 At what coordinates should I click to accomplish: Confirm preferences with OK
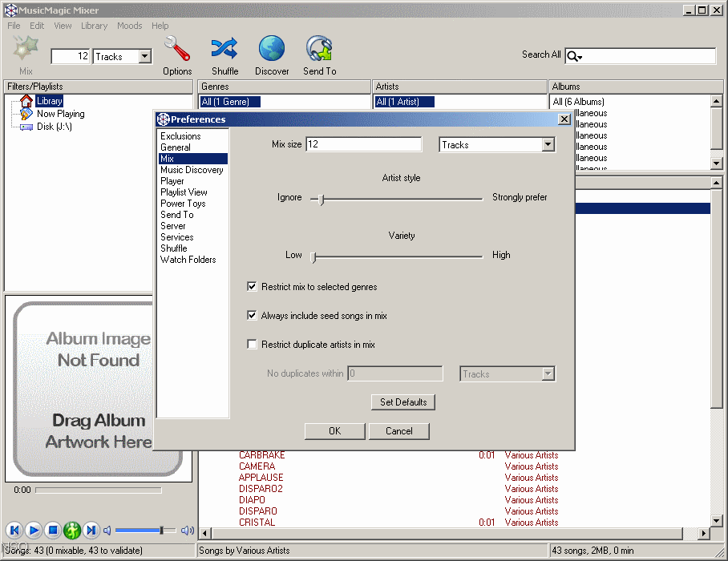pyautogui.click(x=335, y=430)
